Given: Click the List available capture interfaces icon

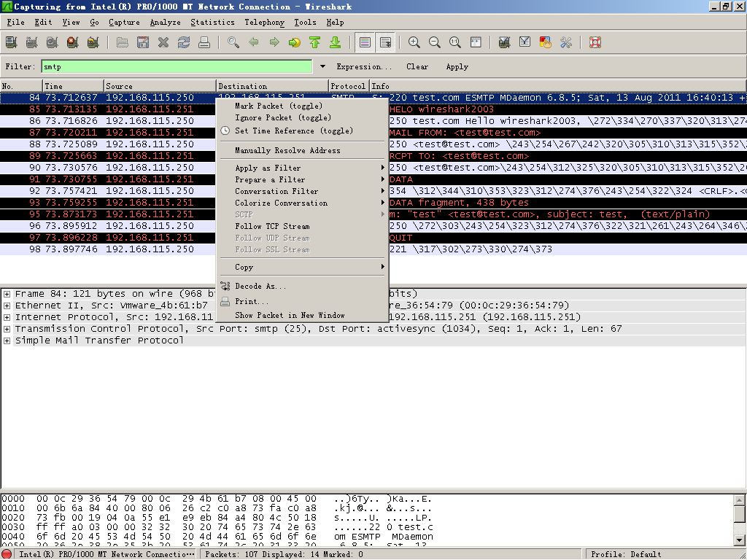Looking at the screenshot, I should 12,42.
